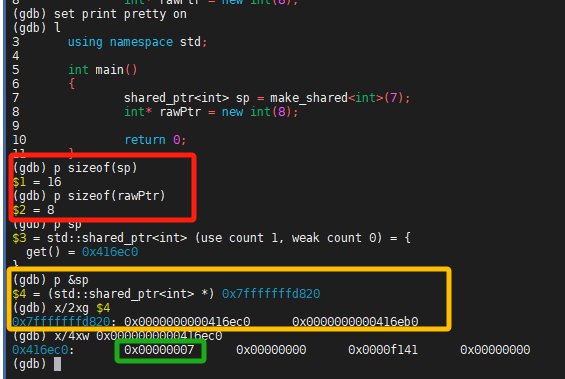Click the 'p sizeof(rawPtr)' command

coord(89,196)
